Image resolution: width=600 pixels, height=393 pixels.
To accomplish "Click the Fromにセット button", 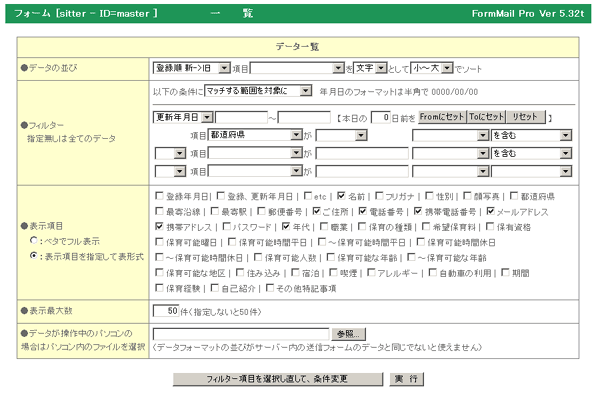I will pyautogui.click(x=442, y=117).
